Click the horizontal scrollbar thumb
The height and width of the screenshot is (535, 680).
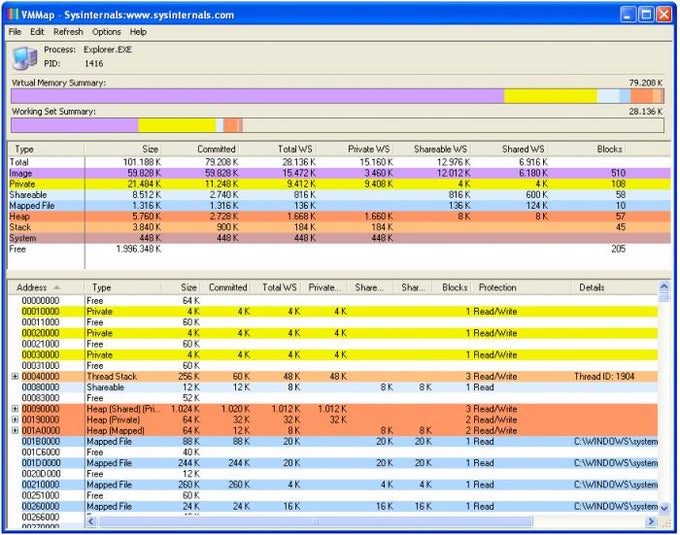point(315,521)
